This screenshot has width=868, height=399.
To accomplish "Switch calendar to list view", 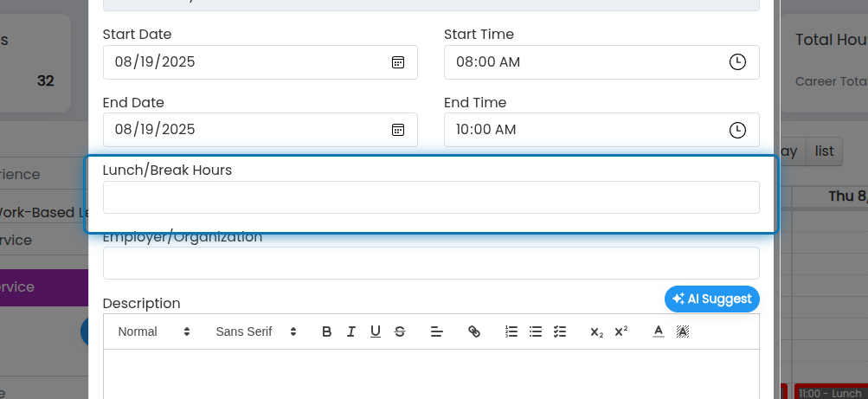I will pyautogui.click(x=824, y=151).
